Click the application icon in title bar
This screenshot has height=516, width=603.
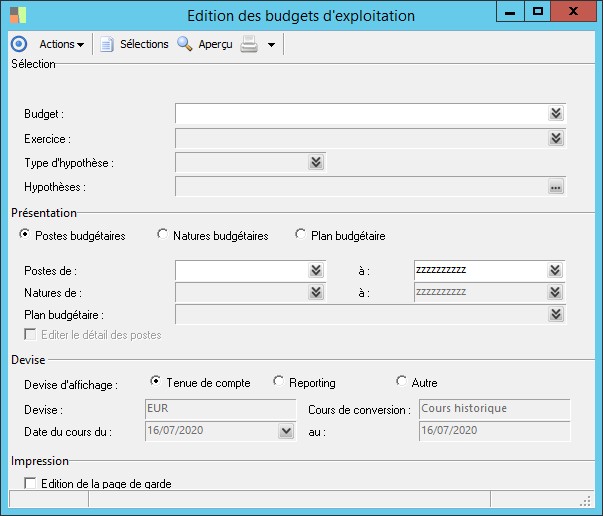18,15
